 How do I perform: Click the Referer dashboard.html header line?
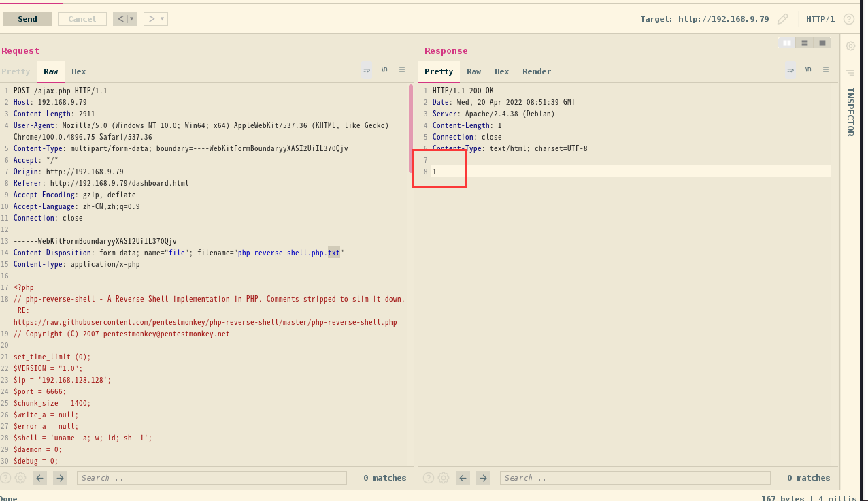pyautogui.click(x=101, y=183)
